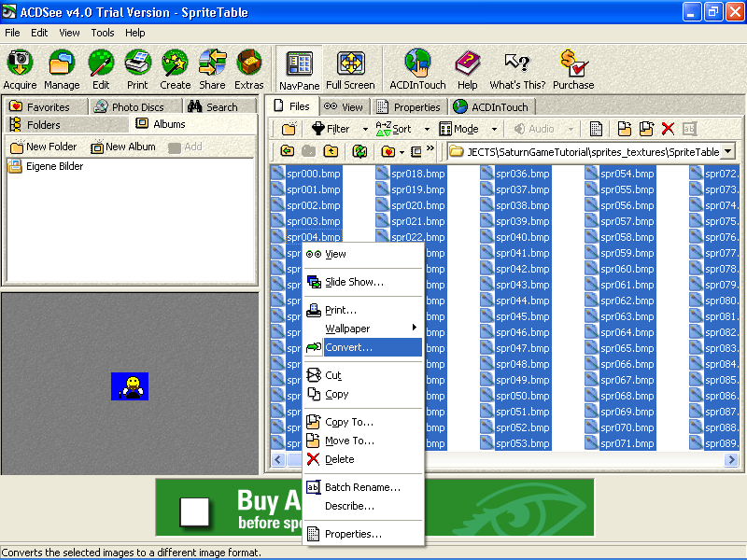Expand the SpriteTable folder path dropdown

tap(727, 151)
